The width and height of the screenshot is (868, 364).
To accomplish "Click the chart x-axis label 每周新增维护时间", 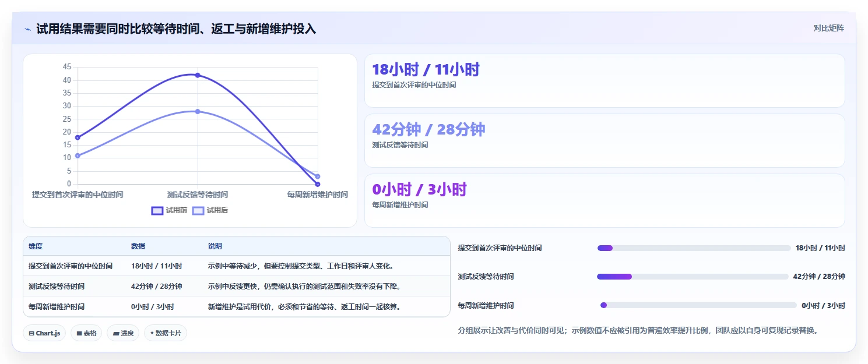I will (318, 195).
